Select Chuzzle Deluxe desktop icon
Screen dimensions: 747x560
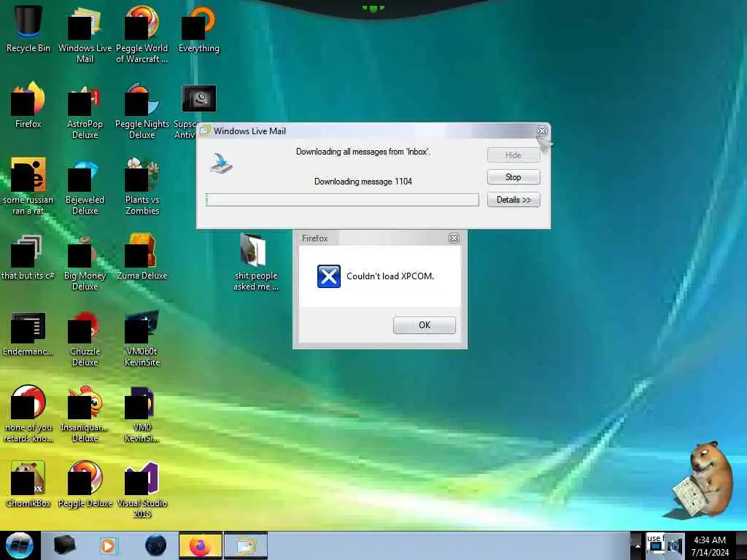point(85,338)
